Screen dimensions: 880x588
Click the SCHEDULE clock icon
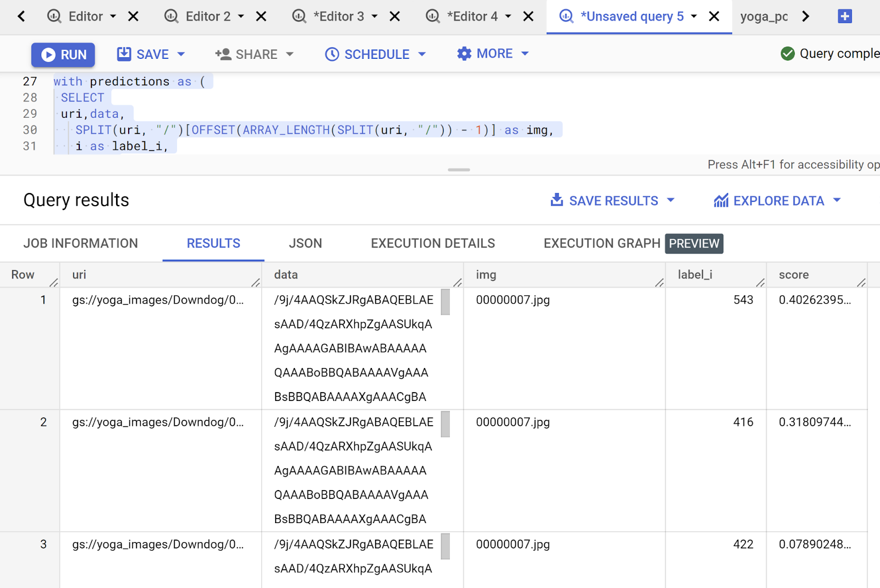(332, 54)
